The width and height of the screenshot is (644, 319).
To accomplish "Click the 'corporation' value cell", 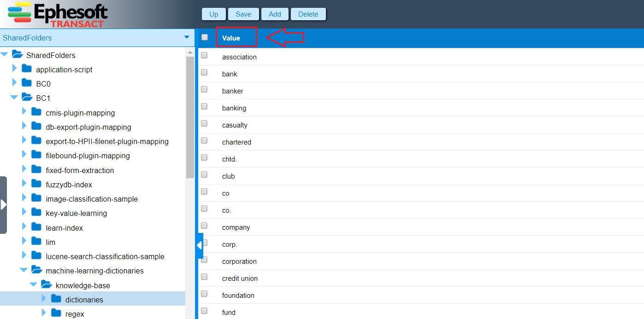I will point(239,261).
